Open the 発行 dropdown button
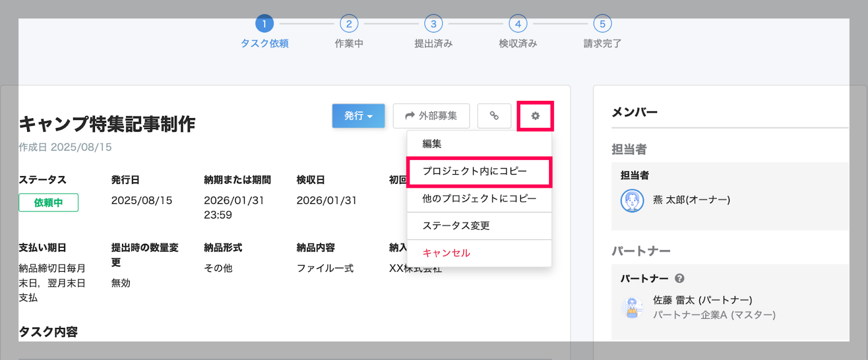This screenshot has height=360, width=868. click(359, 116)
